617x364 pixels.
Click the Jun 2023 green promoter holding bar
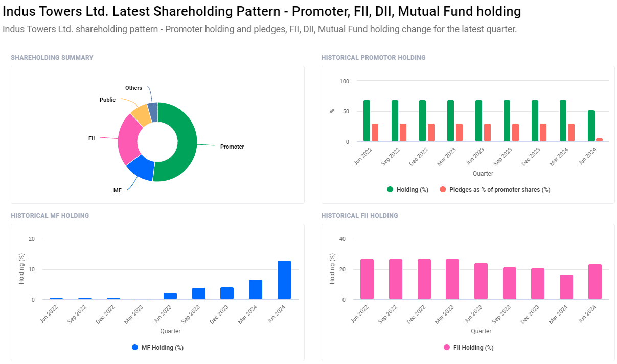479,121
